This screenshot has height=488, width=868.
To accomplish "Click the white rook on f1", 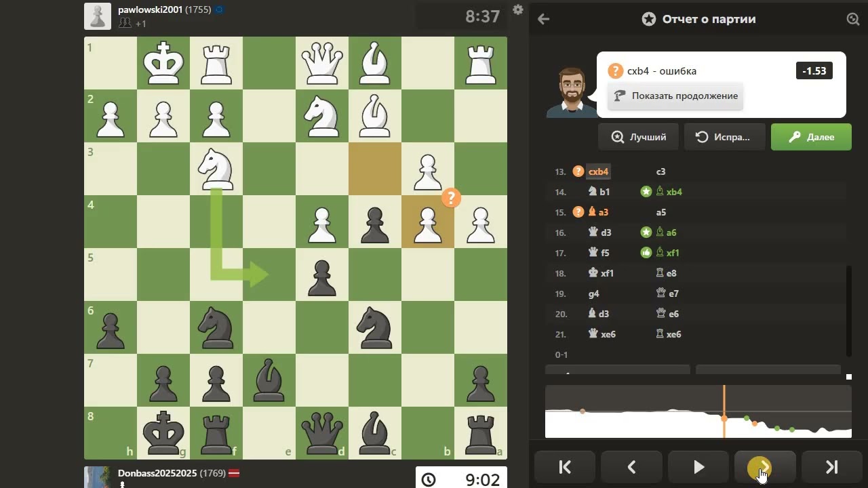I will tap(216, 63).
